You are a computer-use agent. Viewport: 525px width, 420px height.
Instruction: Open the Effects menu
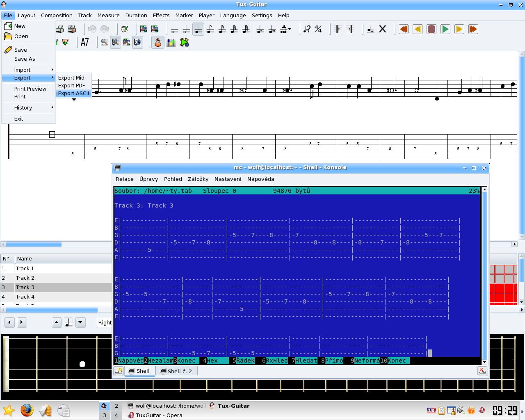click(161, 15)
